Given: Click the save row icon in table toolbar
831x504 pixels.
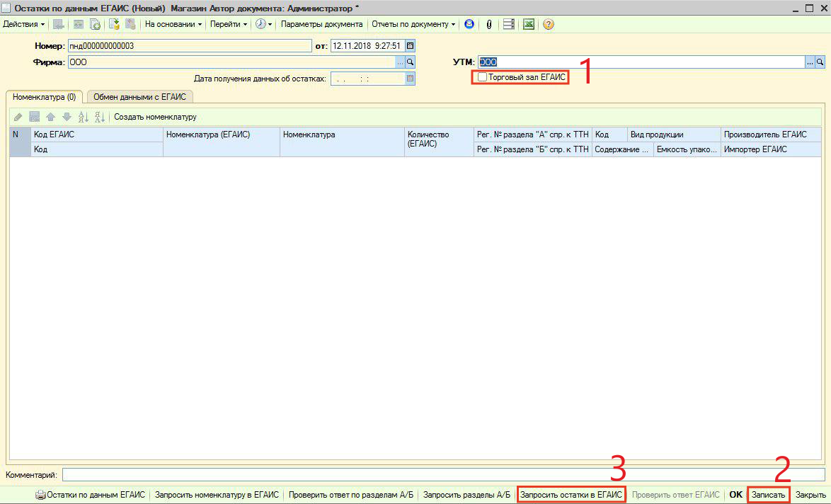Looking at the screenshot, I should (x=35, y=117).
